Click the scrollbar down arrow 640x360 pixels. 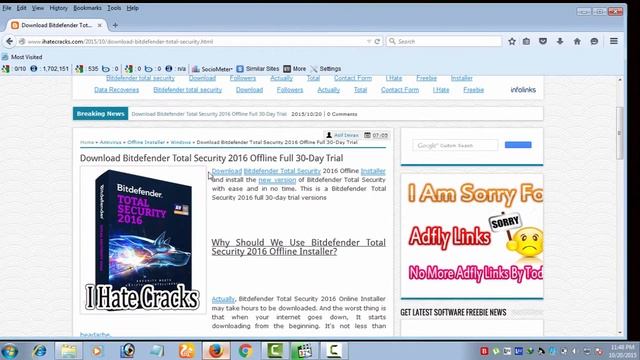coord(620,333)
